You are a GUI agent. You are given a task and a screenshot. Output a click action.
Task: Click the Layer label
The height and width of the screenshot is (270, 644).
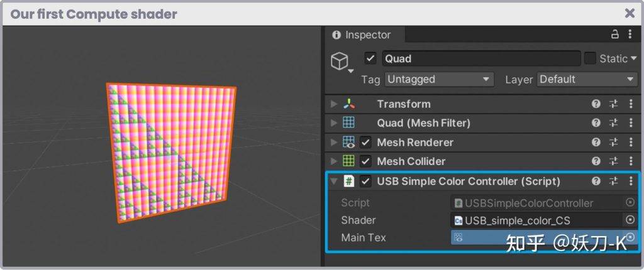(x=519, y=80)
